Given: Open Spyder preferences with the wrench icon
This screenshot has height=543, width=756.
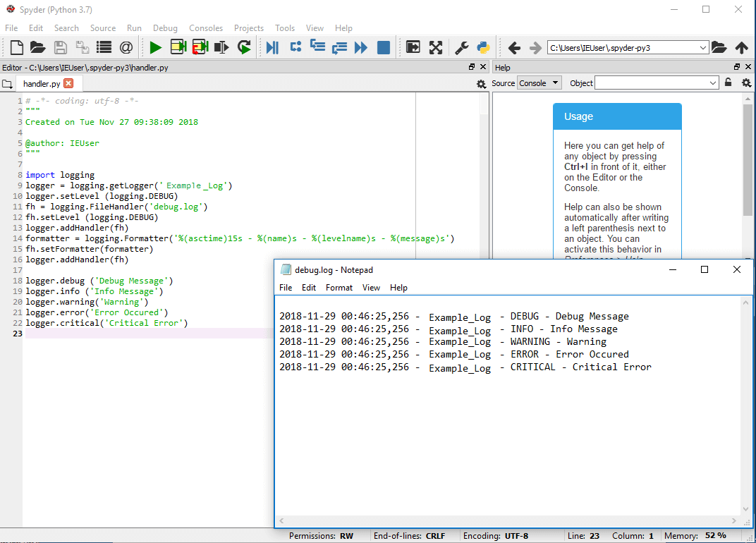Looking at the screenshot, I should point(460,47).
